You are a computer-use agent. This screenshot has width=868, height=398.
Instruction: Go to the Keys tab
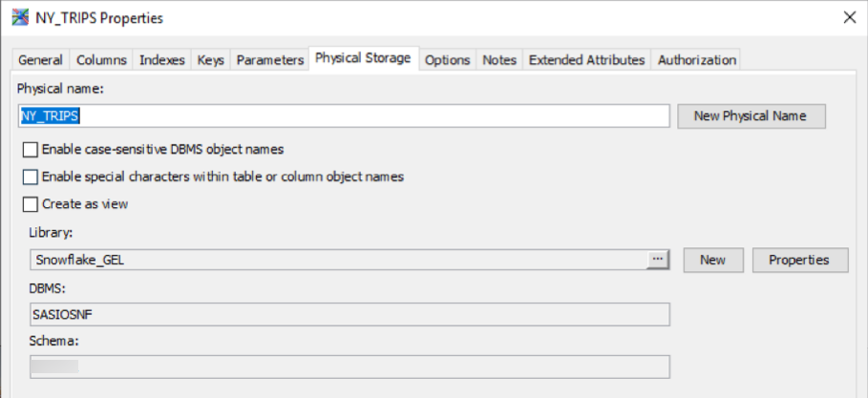tap(211, 60)
